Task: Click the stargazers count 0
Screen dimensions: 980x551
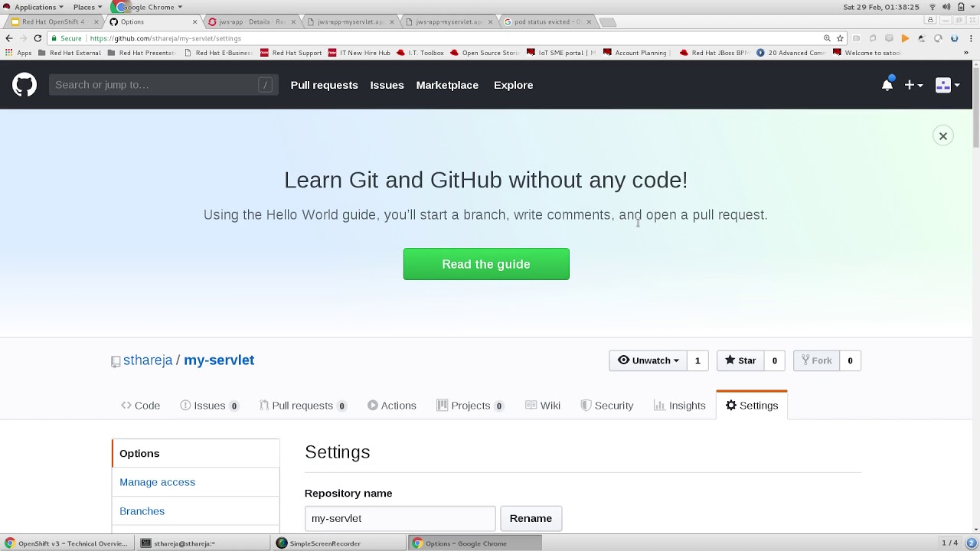Action: [774, 360]
